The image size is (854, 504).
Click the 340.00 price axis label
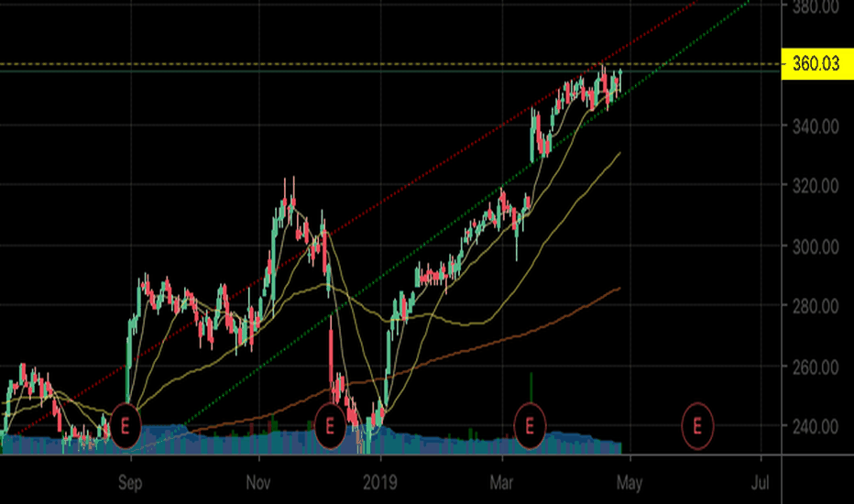[x=816, y=126]
